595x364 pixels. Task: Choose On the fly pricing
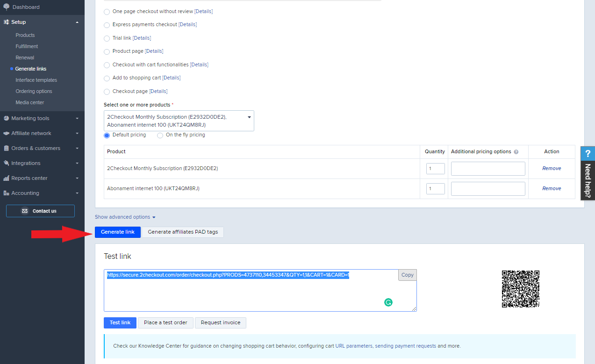point(160,135)
